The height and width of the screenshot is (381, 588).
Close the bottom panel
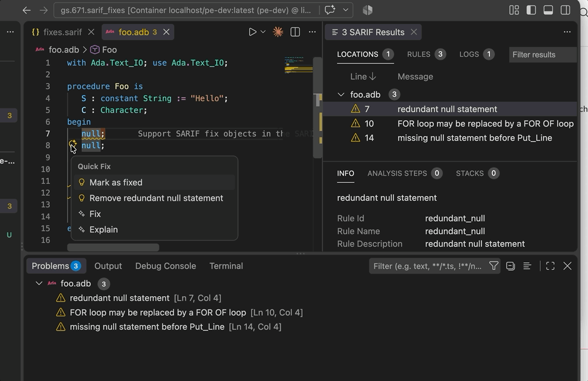[x=567, y=266]
